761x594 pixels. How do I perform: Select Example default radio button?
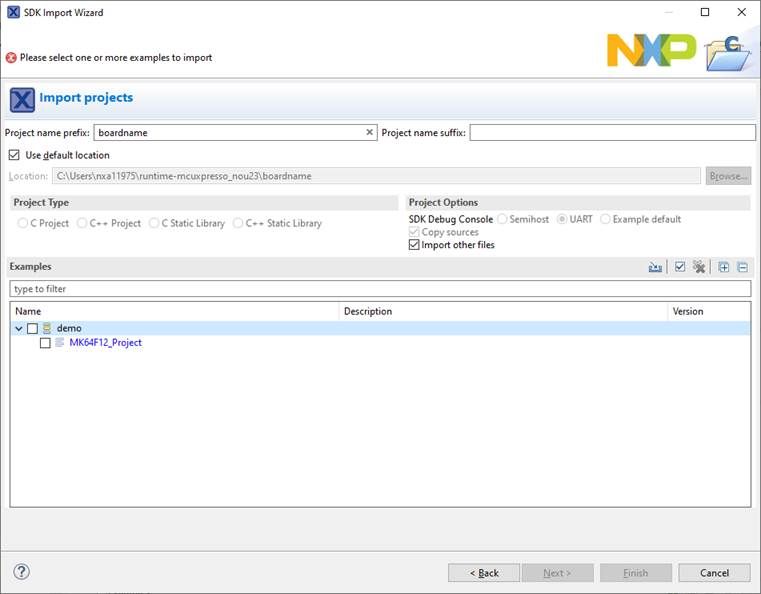pos(605,219)
